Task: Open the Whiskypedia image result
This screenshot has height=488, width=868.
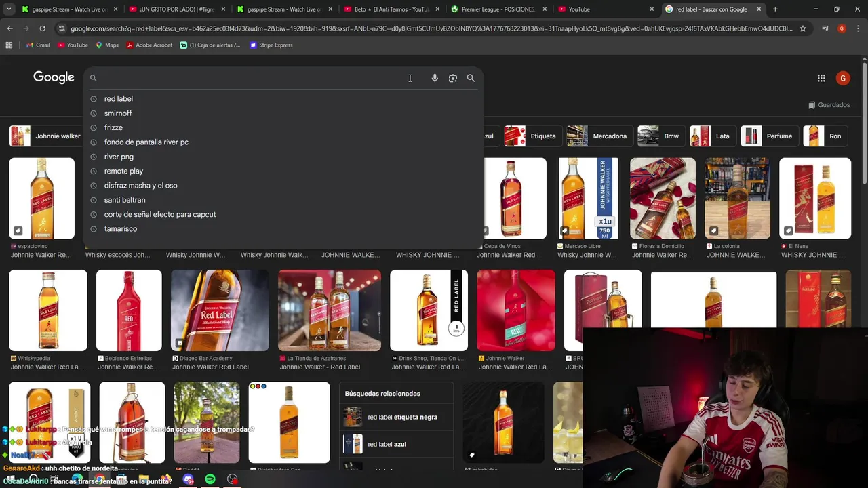Action: 48,310
